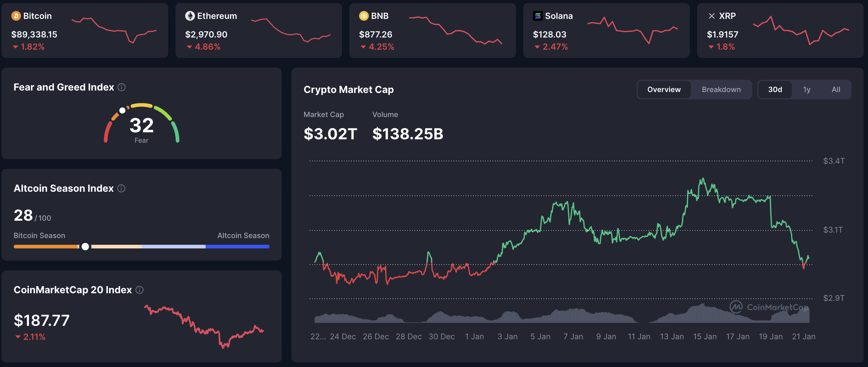This screenshot has height=367, width=868.
Task: Open the Bitcoin price card
Action: click(84, 30)
